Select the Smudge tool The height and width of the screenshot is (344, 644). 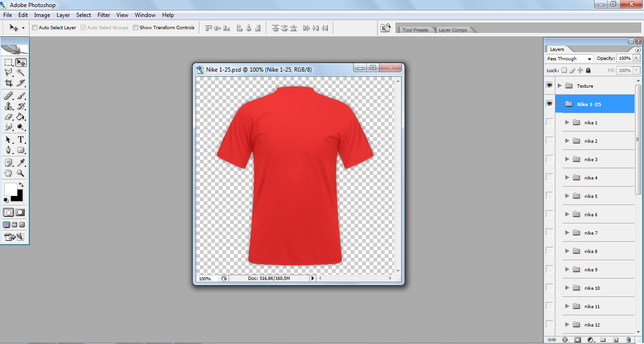pyautogui.click(x=8, y=127)
